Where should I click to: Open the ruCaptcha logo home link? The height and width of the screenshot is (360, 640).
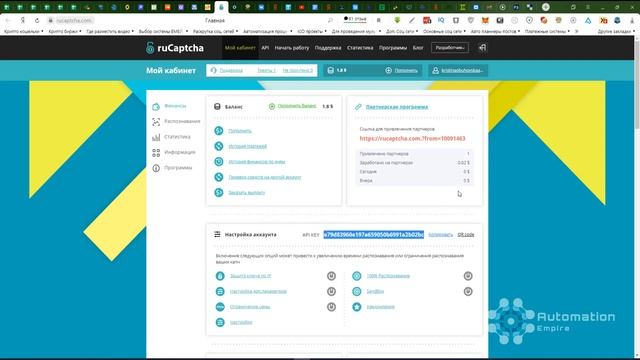coord(175,48)
